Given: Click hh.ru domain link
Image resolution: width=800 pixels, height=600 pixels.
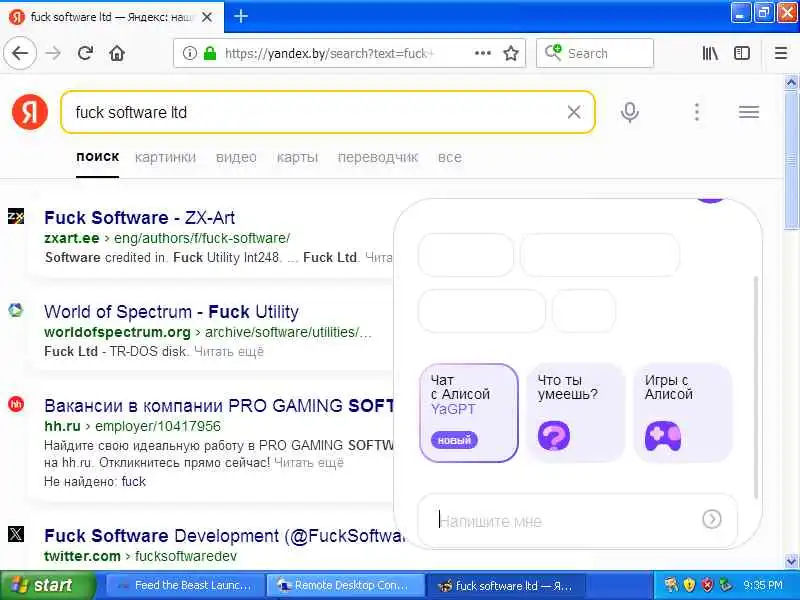Looking at the screenshot, I should [62, 426].
